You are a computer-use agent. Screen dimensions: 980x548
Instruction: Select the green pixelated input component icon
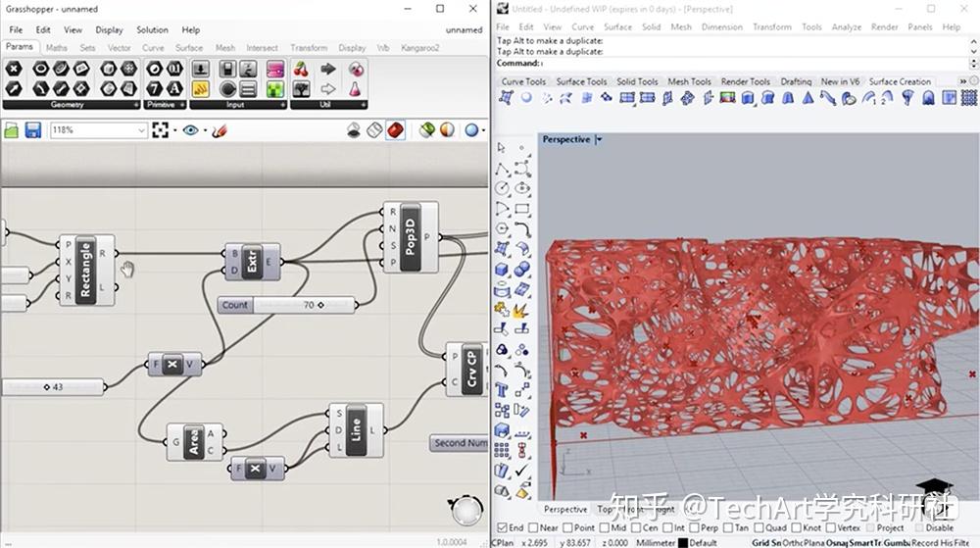tap(275, 89)
